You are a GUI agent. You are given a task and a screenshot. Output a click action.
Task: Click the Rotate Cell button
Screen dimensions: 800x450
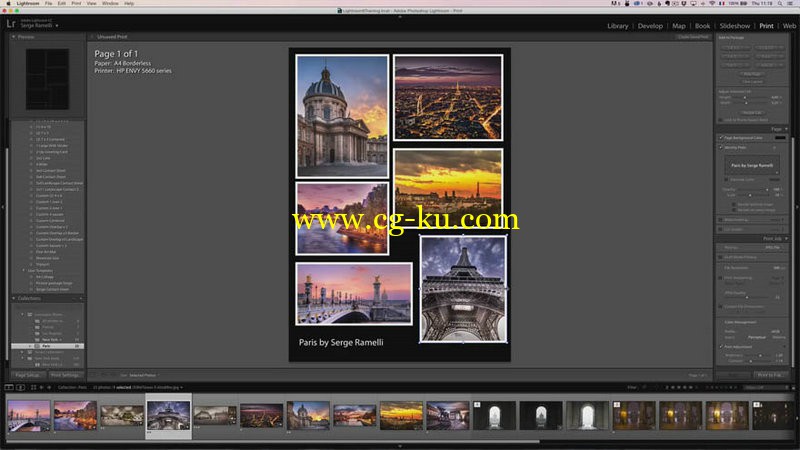(752, 112)
